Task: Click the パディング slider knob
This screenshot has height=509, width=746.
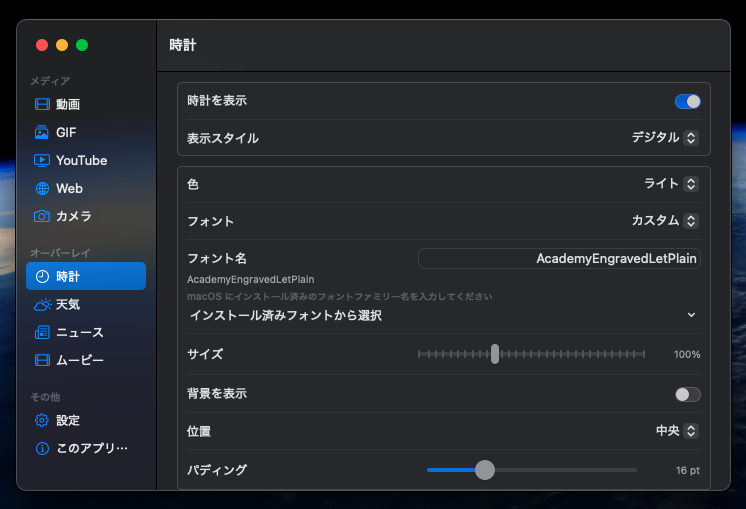Action: 485,470
